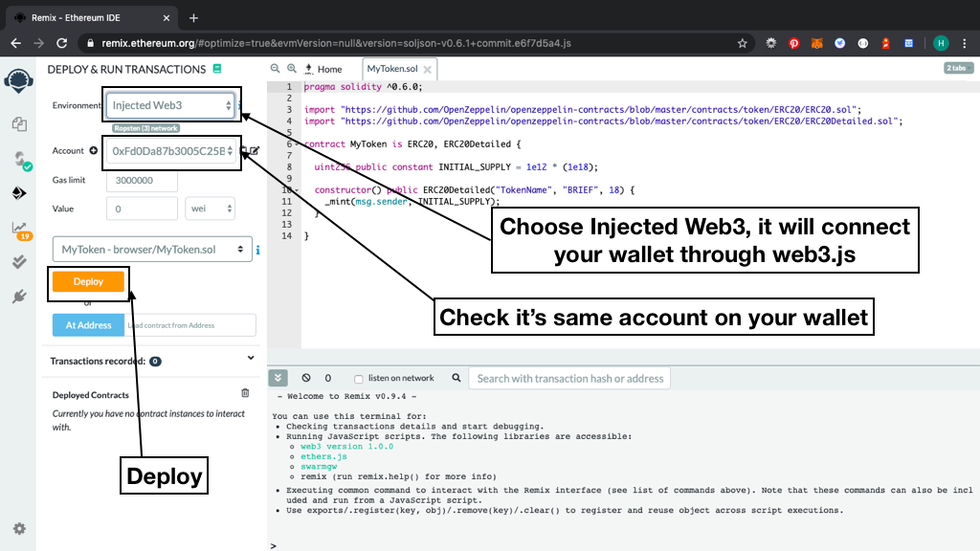This screenshot has height=551, width=980.
Task: Open Chrome profile avatar H
Action: 941,43
